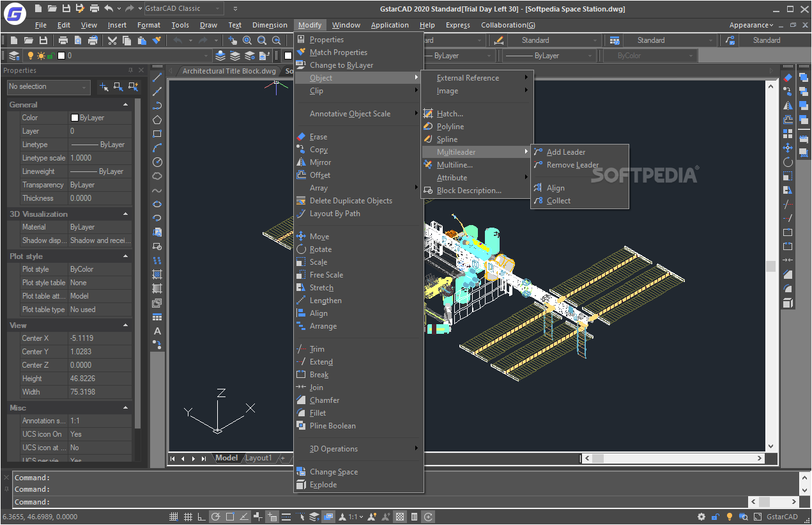Toggle Grid display in status bar
812x525 pixels.
coord(188,517)
